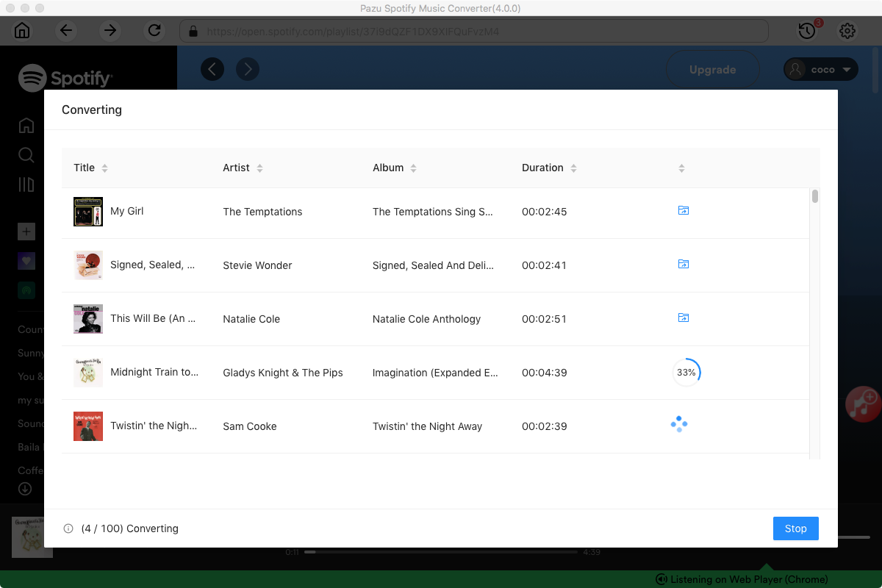Select the Spotify Home icon
Screen dimensions: 882x588
click(26, 126)
